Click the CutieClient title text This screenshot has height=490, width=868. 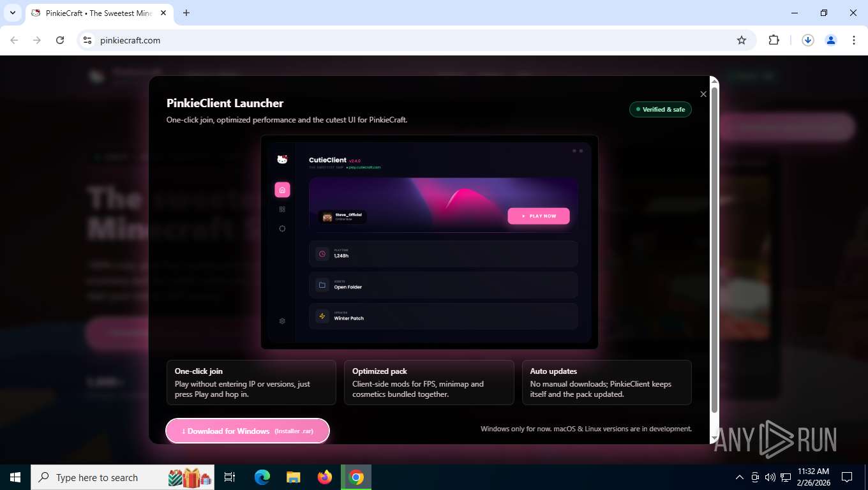tap(327, 160)
